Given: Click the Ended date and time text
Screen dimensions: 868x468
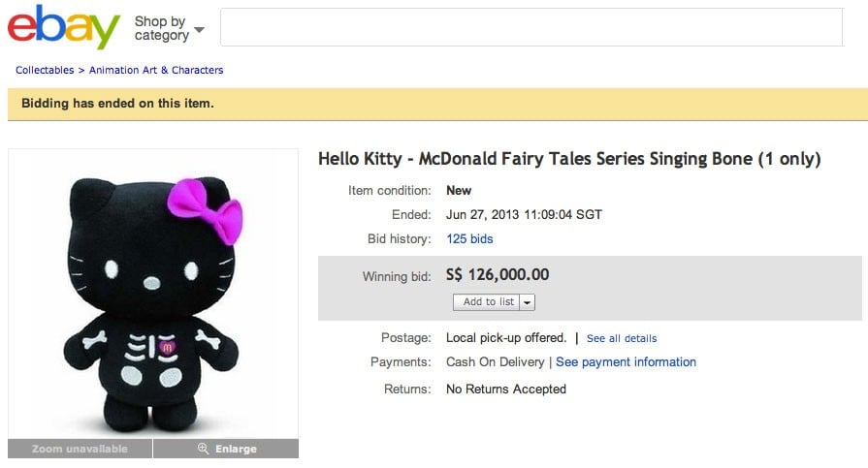Looking at the screenshot, I should click(x=522, y=214).
